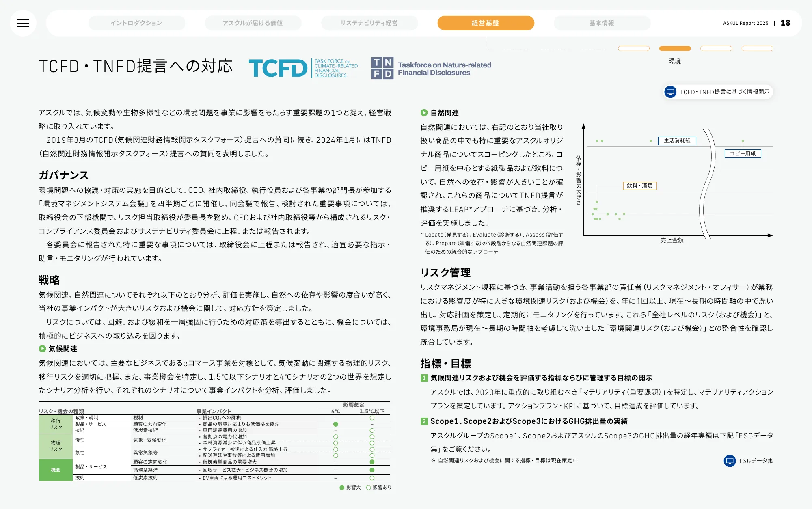This screenshot has width=812, height=509.
Task: Click the ASKUL Report 2025 label
Action: pos(745,23)
